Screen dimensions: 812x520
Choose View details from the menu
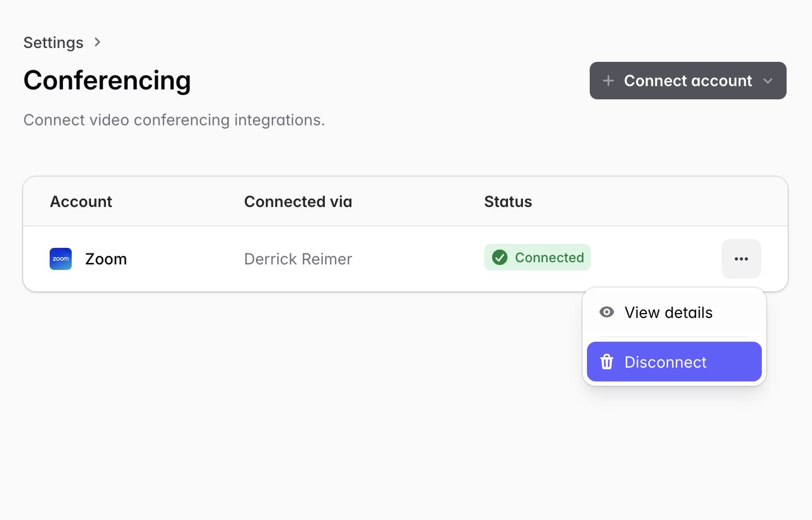point(669,312)
